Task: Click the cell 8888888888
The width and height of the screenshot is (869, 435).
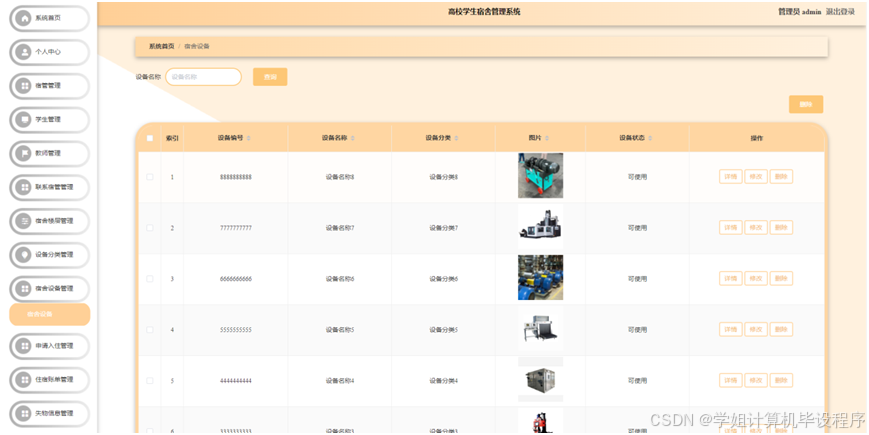Action: pos(236,177)
